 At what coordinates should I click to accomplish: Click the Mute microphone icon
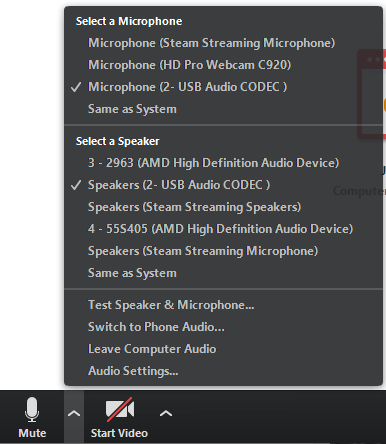[32, 410]
